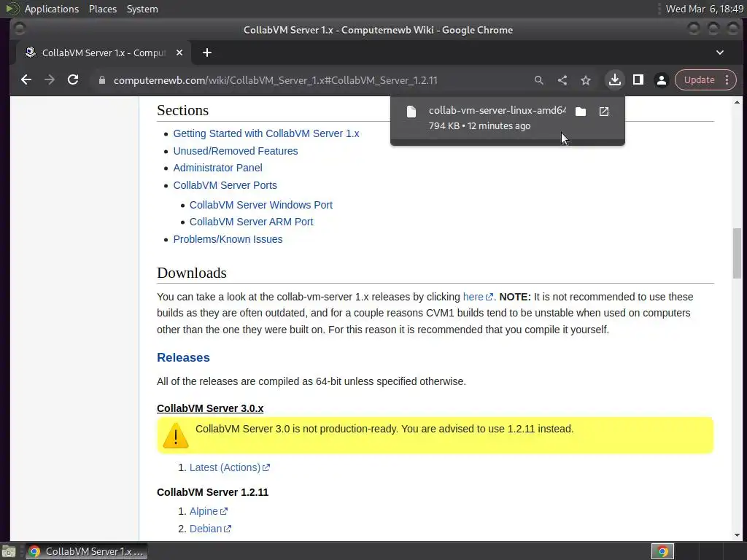The image size is (747, 560).
Task: Bookmark this page with the star icon
Action: [586, 80]
